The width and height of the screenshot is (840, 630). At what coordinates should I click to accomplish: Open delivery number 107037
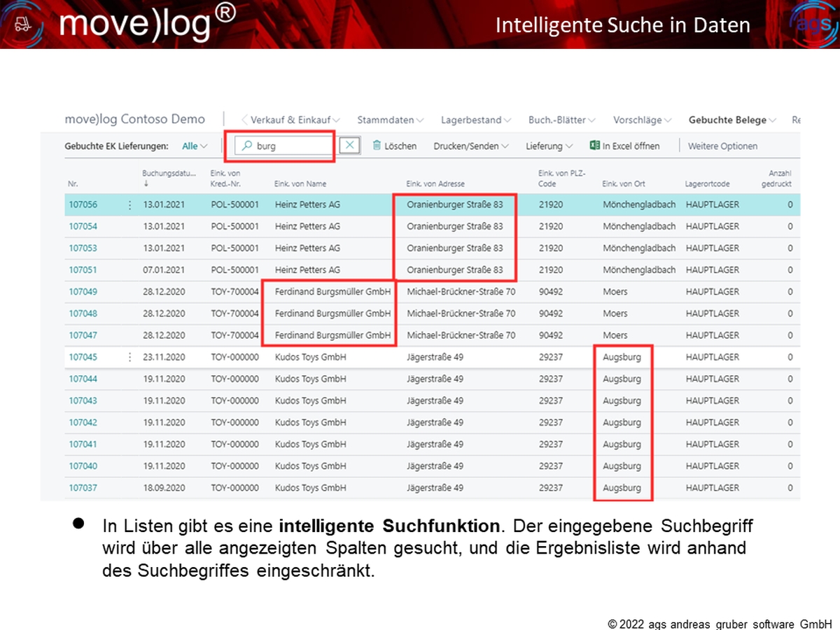83,488
